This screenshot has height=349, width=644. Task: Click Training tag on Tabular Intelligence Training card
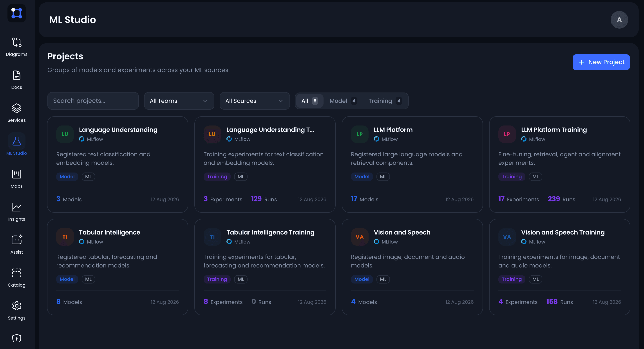217,279
